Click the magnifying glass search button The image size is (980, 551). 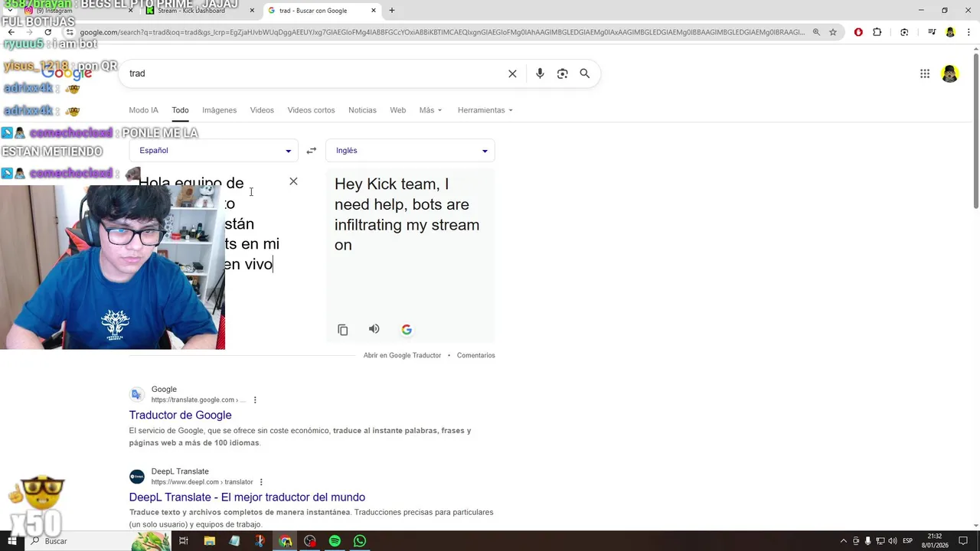pos(585,73)
